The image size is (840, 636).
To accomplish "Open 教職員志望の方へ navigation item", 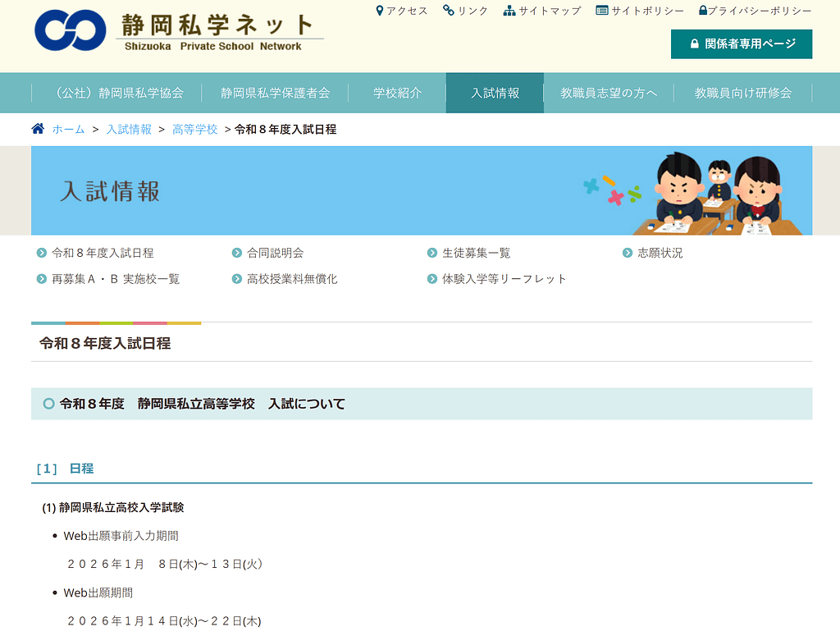I will [x=609, y=93].
